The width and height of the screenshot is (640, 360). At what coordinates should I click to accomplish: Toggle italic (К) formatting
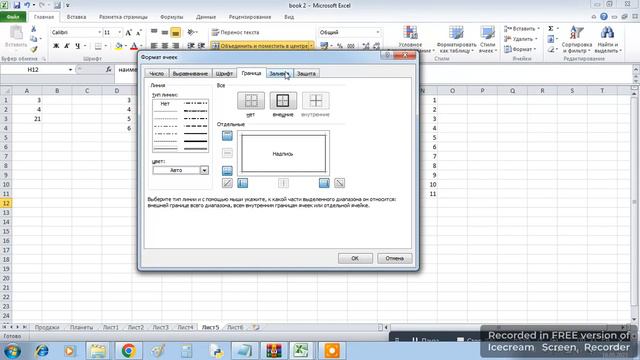[67, 46]
